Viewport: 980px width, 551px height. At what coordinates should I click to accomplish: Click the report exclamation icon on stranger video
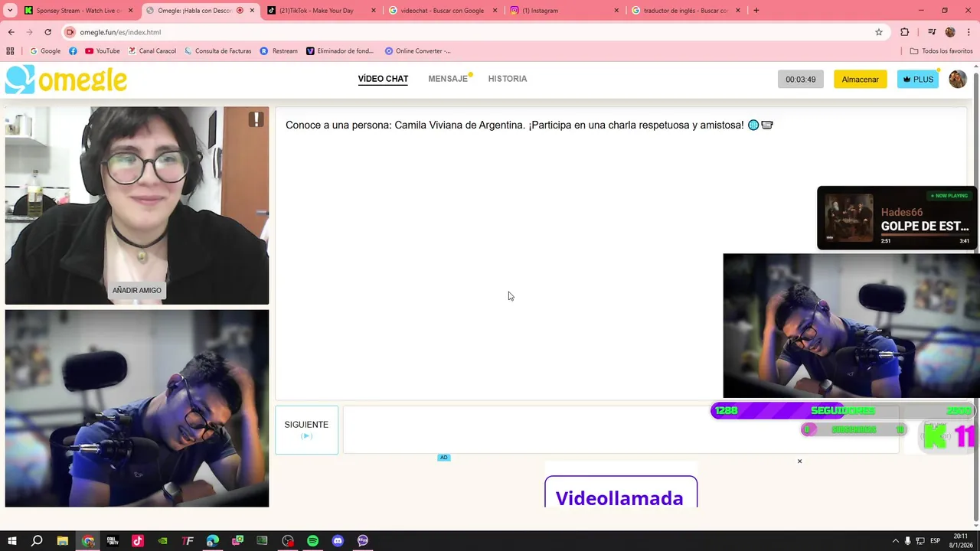click(x=256, y=119)
